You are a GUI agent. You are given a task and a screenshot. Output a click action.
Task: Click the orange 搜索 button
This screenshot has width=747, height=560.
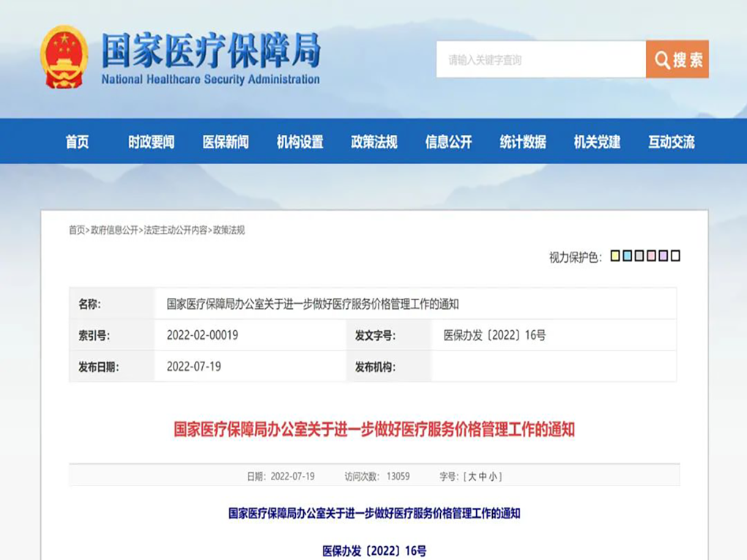coord(677,59)
